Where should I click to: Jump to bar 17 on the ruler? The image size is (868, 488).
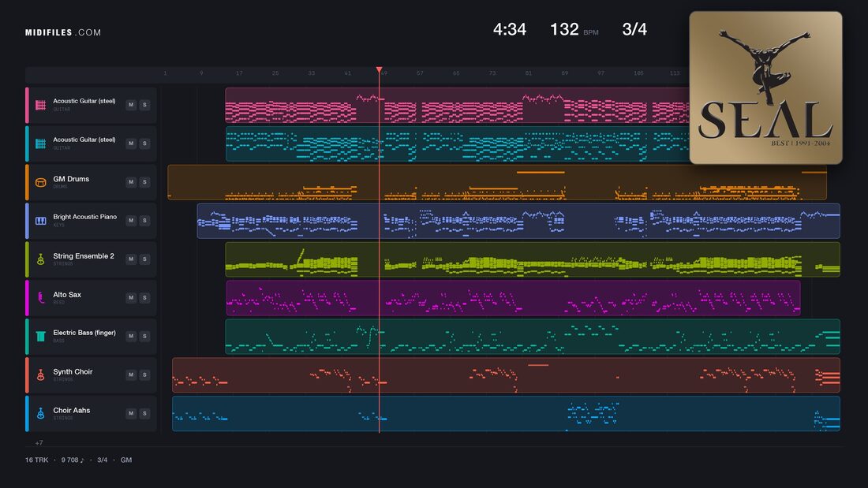[x=239, y=73]
